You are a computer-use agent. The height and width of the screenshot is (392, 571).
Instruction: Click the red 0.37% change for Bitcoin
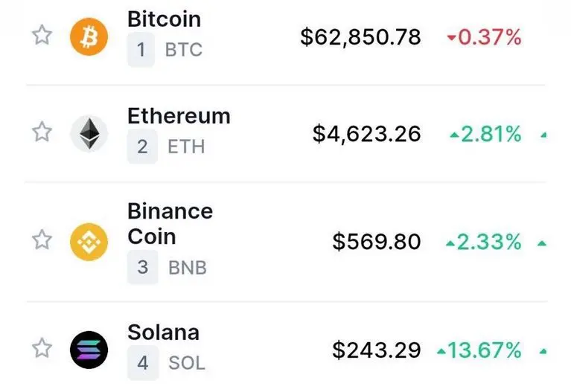tap(485, 37)
